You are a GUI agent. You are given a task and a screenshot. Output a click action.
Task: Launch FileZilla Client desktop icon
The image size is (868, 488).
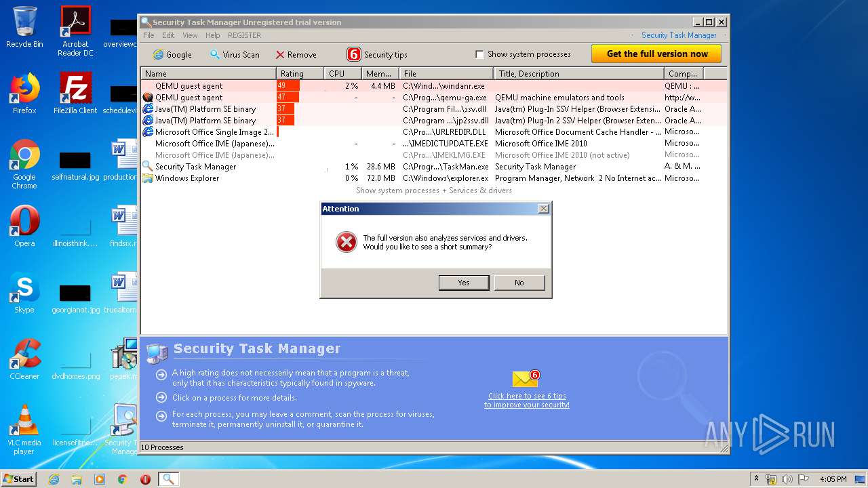pyautogui.click(x=75, y=94)
